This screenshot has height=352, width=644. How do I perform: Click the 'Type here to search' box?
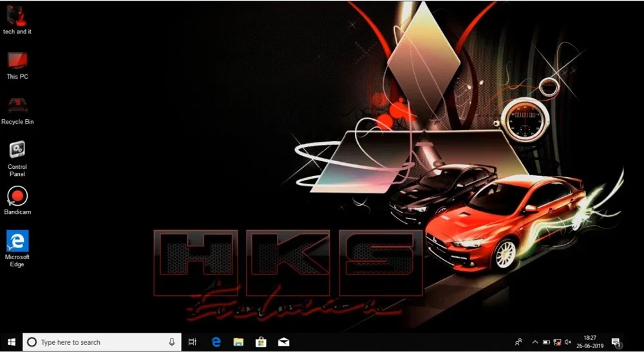point(102,342)
